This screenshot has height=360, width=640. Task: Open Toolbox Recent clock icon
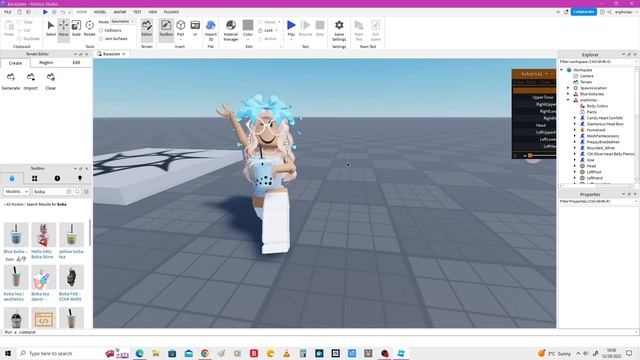[x=57, y=178]
